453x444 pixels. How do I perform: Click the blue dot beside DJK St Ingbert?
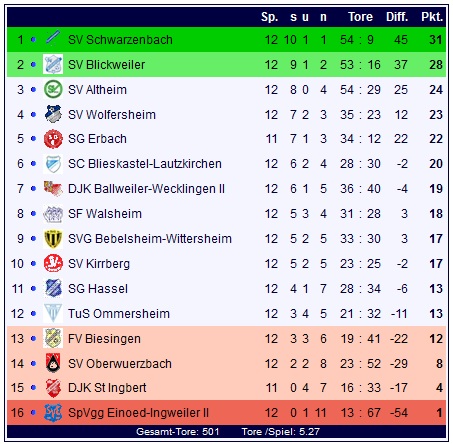33,388
